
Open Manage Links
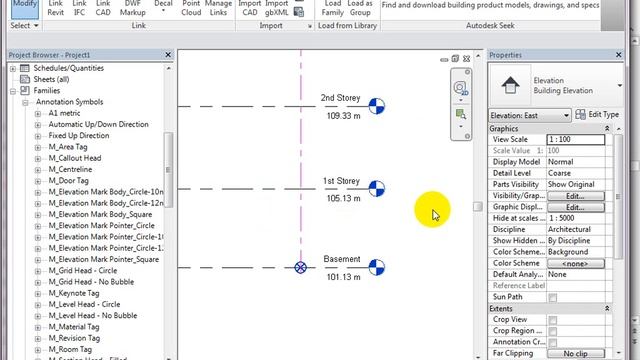point(218,8)
